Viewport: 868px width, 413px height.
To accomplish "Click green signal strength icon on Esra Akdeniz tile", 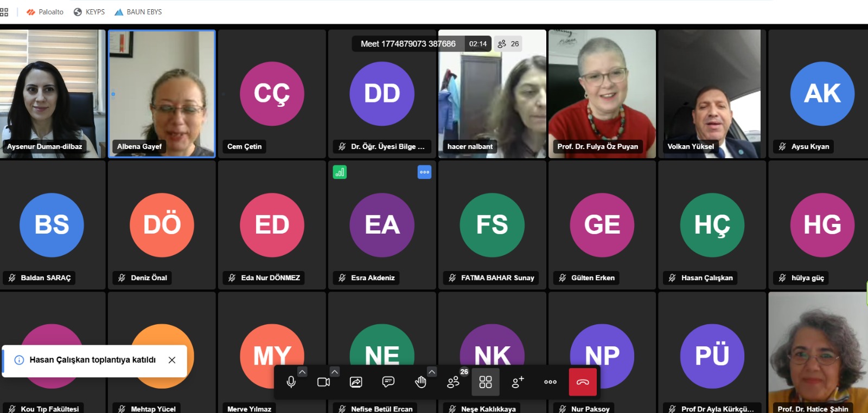I will tap(340, 172).
